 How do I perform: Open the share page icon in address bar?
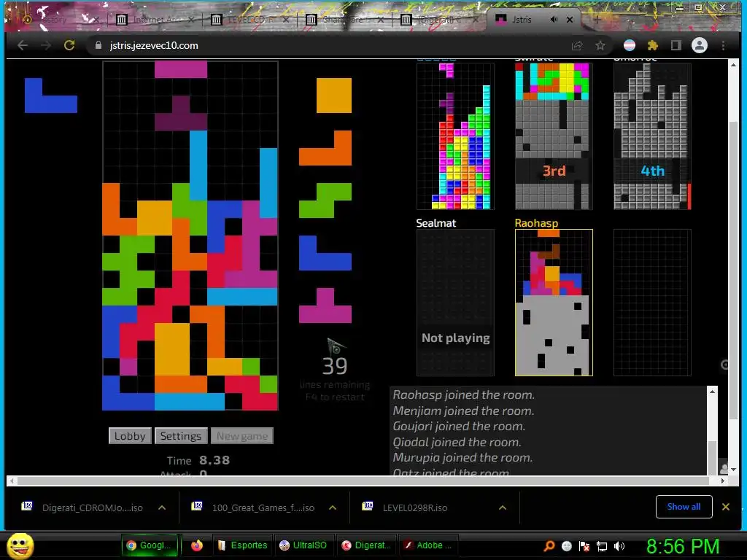pos(577,45)
